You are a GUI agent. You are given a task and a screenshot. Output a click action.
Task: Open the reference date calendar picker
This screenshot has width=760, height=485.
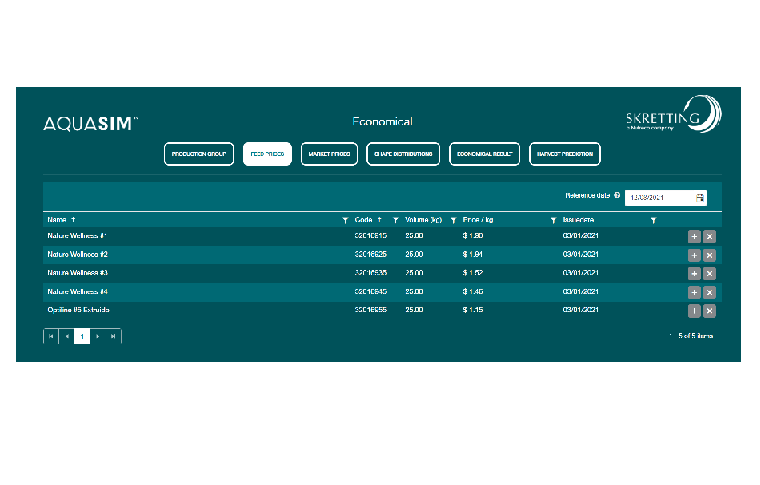tap(700, 197)
